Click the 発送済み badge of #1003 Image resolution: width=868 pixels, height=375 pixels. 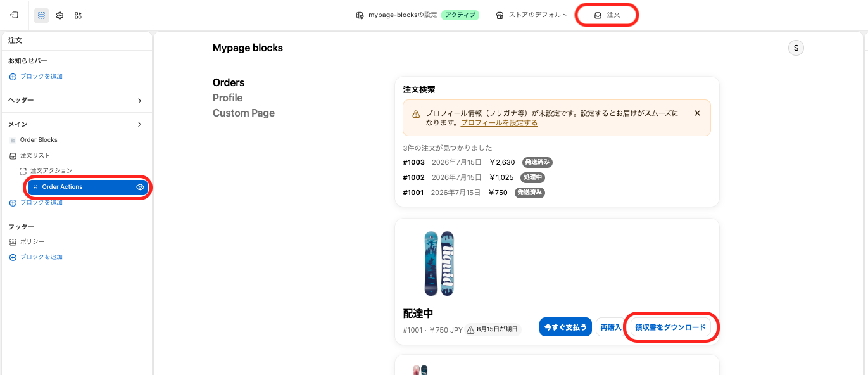click(x=536, y=162)
